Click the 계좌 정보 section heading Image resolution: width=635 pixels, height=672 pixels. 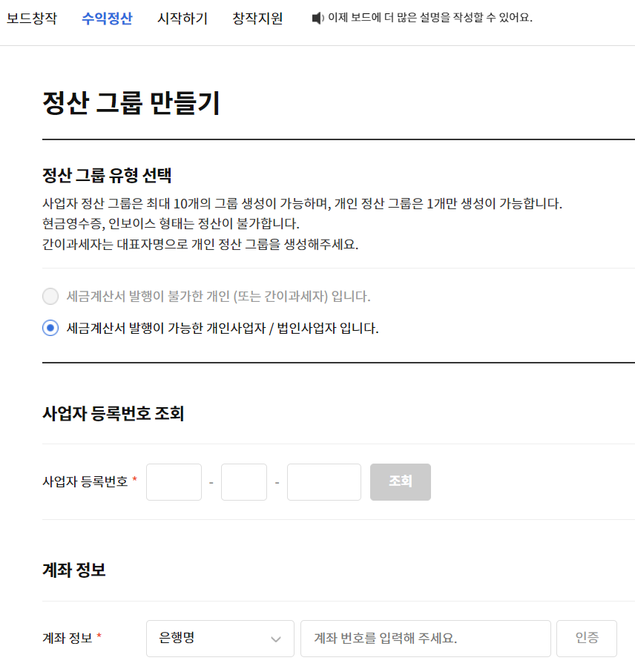(73, 570)
